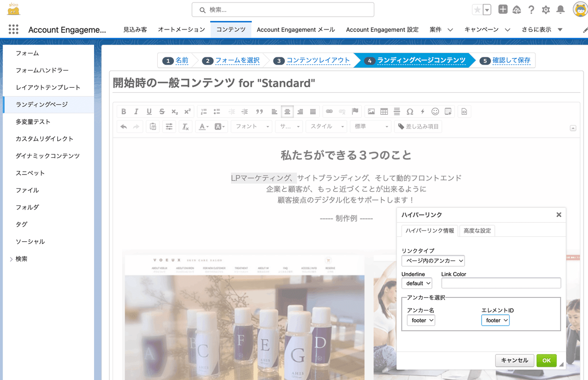The image size is (588, 380).
Task: Apply strikethrough formatting
Action: tap(162, 111)
